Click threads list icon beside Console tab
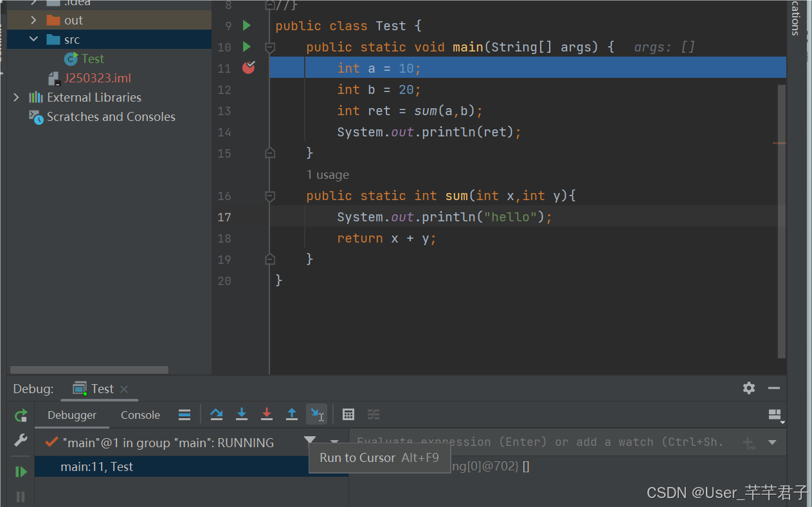The image size is (812, 507). (x=185, y=415)
